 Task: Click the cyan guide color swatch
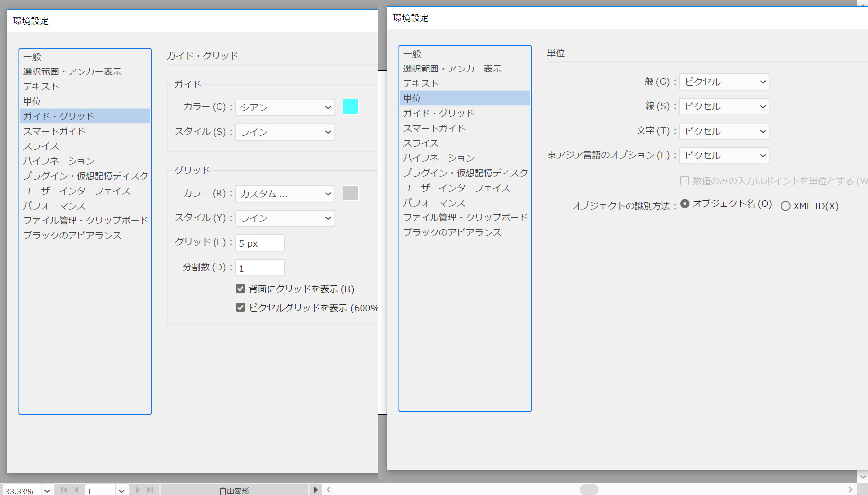coord(350,107)
